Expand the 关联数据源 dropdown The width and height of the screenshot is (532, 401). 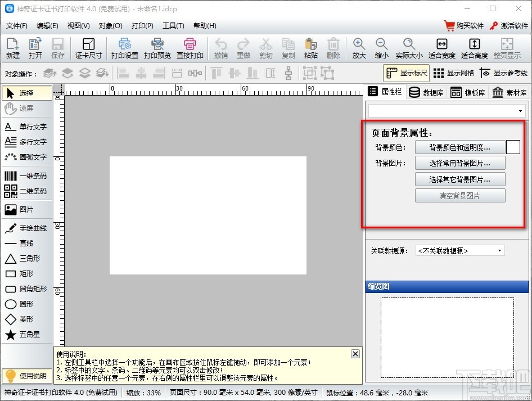point(460,251)
